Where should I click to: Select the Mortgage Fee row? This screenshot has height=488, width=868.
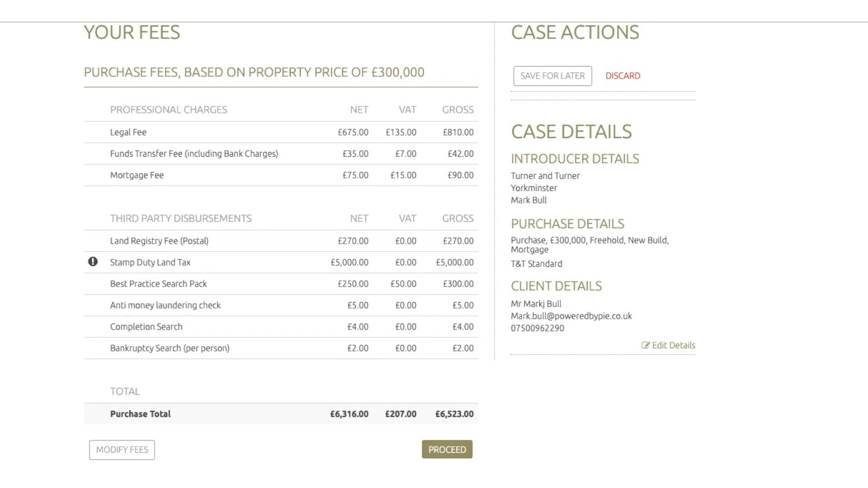coord(137,175)
